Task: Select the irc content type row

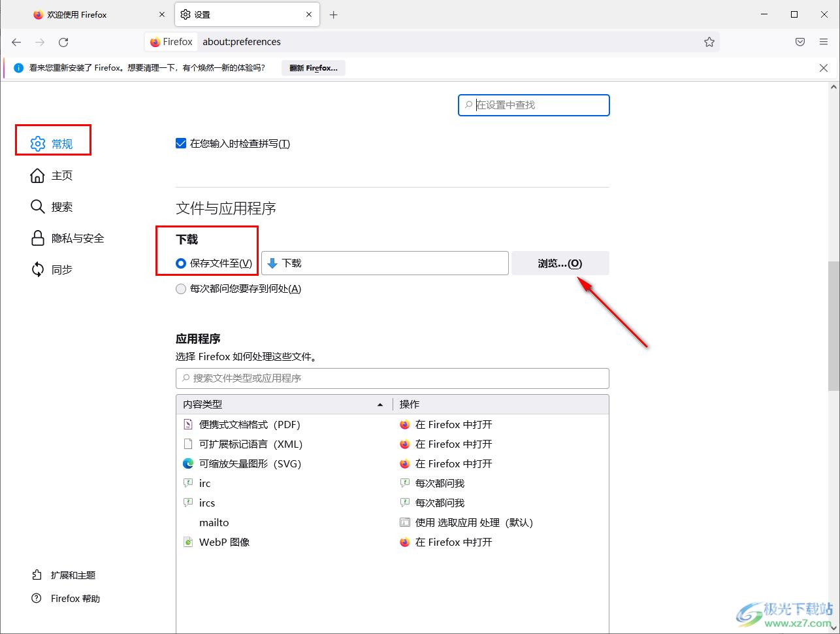Action: (393, 483)
